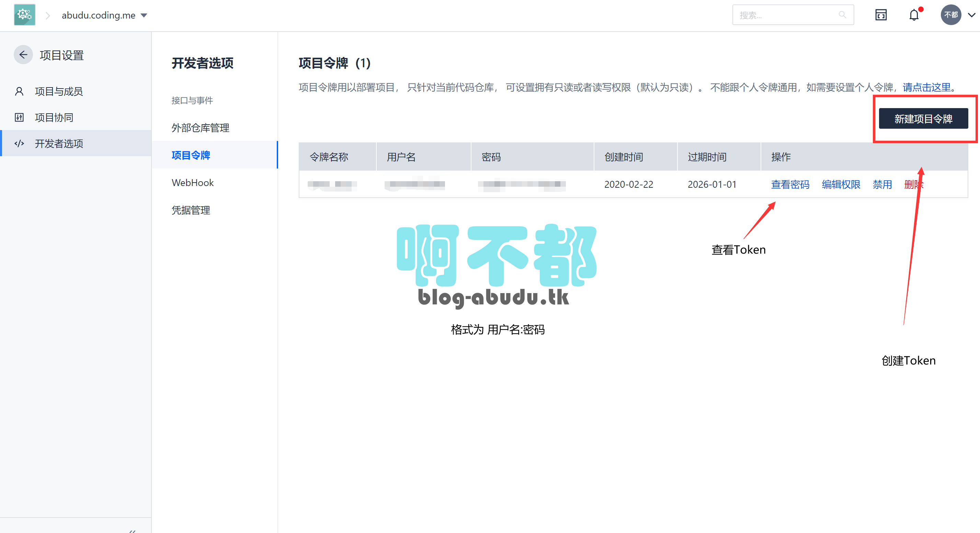Click the 新建项目令牌 button
This screenshot has height=533, width=980.
923,119
